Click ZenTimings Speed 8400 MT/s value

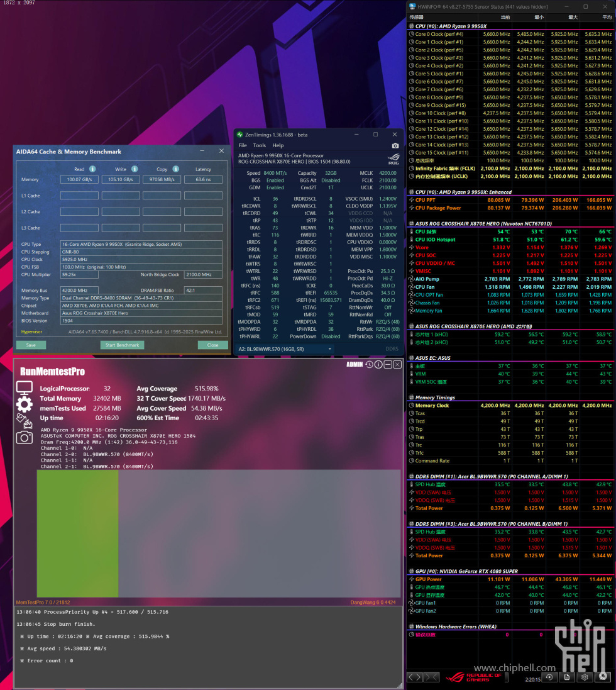click(x=275, y=174)
